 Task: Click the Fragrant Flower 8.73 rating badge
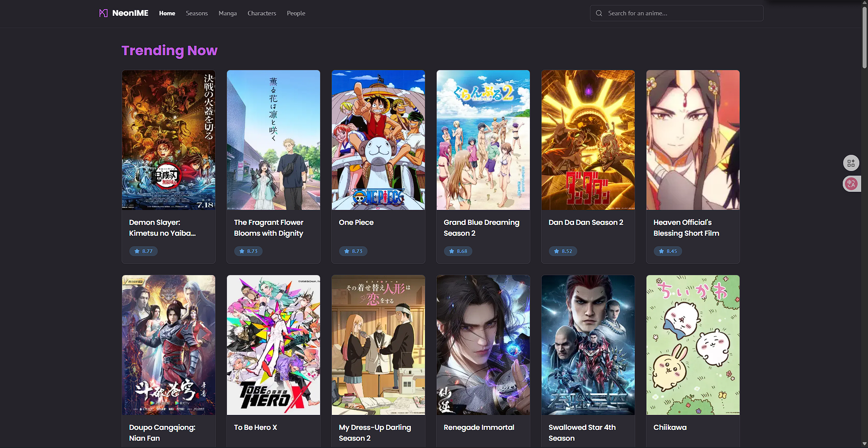(248, 251)
